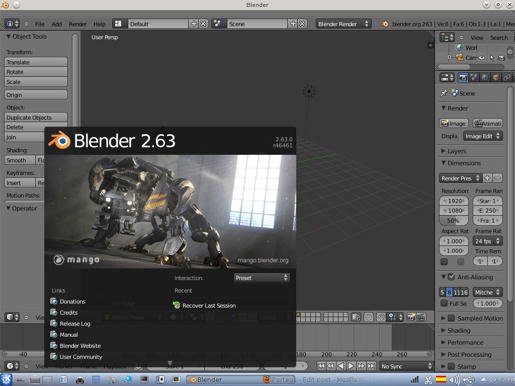
Task: Open the Image Editor display dropdown
Action: tap(483, 136)
